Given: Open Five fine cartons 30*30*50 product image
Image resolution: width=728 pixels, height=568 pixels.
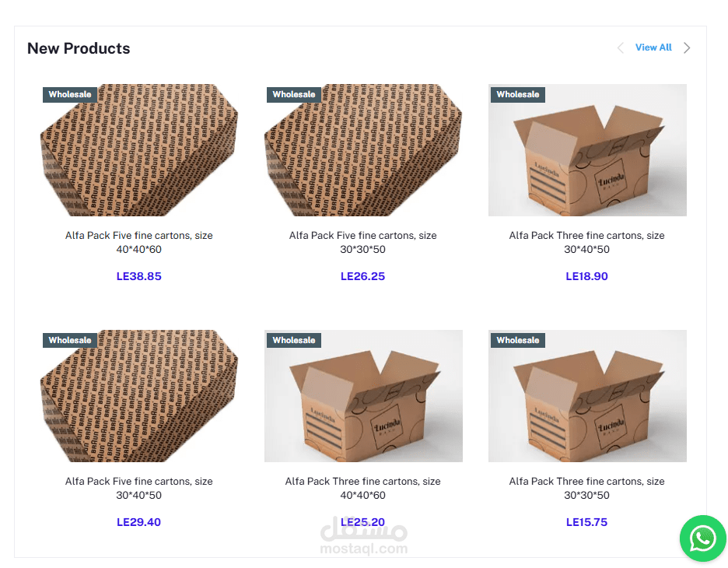Looking at the screenshot, I should coord(363,150).
